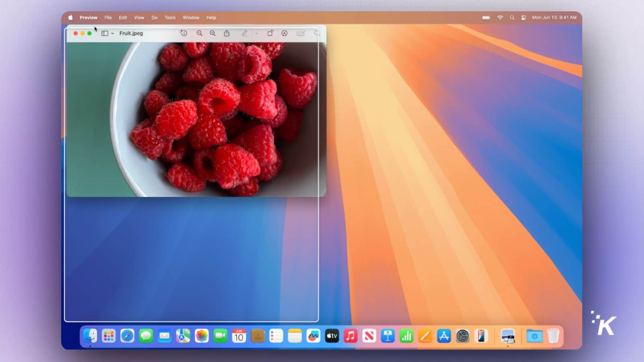Open Finder from the Dock

point(90,336)
